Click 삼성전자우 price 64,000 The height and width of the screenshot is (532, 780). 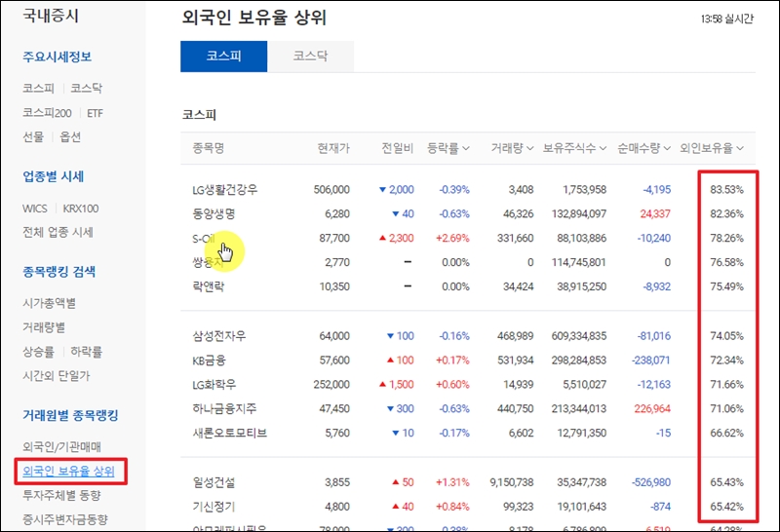click(x=334, y=336)
